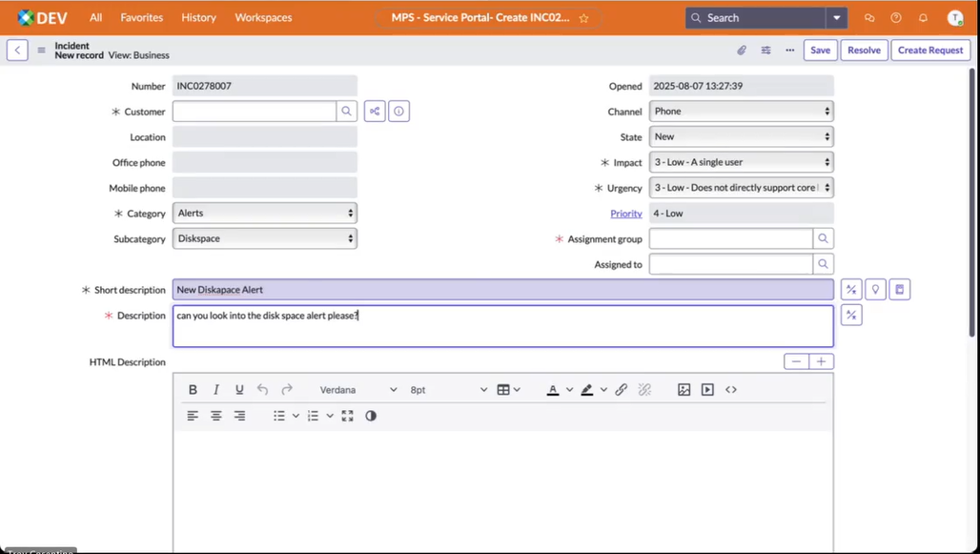Click the Customer lookup magnifier icon

pyautogui.click(x=346, y=111)
